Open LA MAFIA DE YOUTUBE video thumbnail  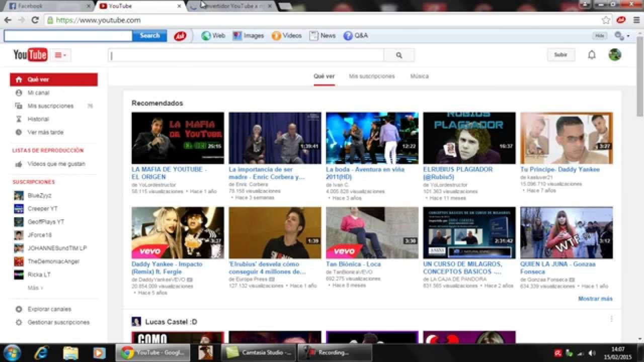coord(178,138)
